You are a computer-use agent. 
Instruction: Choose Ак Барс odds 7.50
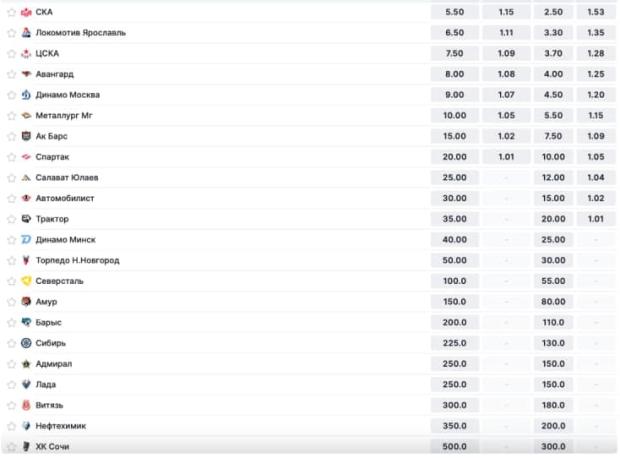tap(553, 136)
